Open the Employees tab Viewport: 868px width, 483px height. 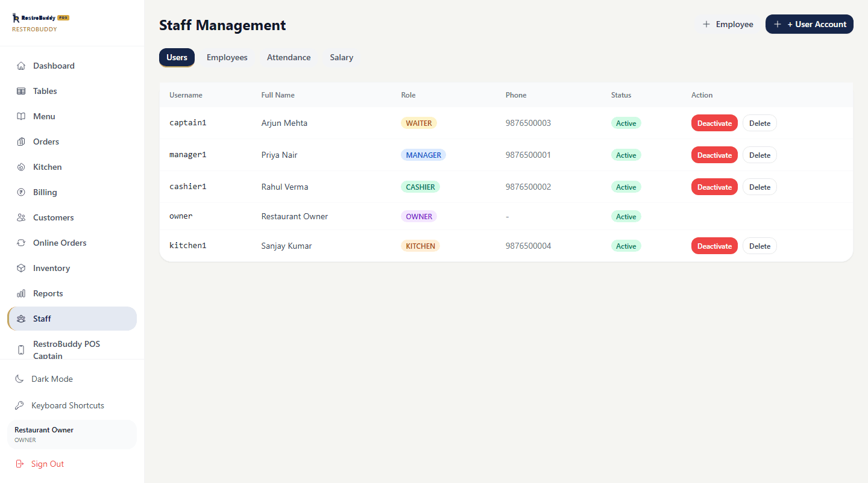(227, 57)
